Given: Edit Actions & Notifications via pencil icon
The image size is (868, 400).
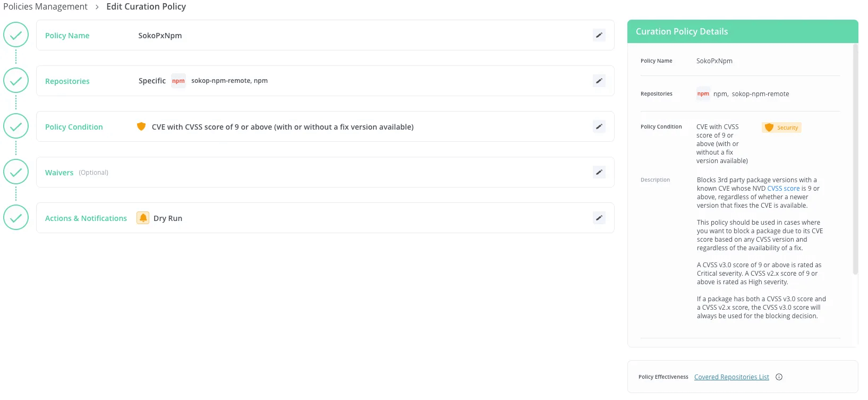Looking at the screenshot, I should (x=599, y=218).
